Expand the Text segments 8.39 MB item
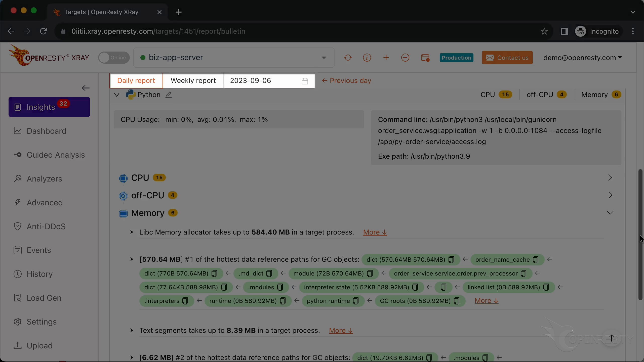The height and width of the screenshot is (362, 644). coord(132,330)
